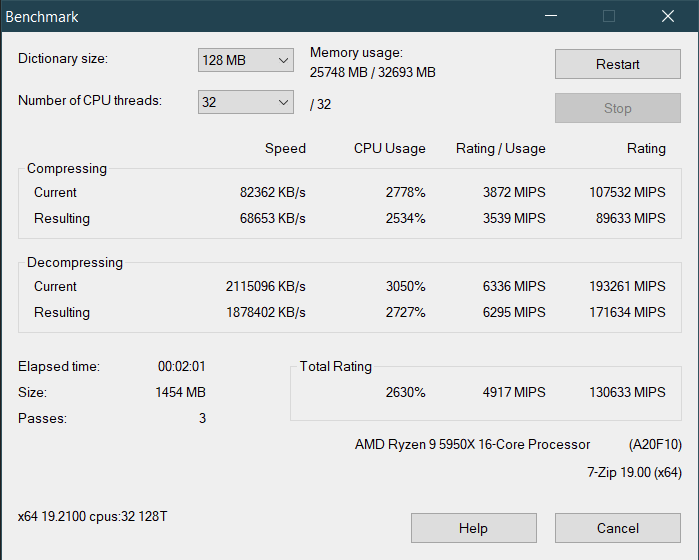Click the Cancel button
This screenshot has width=699, height=560.
pos(617,528)
